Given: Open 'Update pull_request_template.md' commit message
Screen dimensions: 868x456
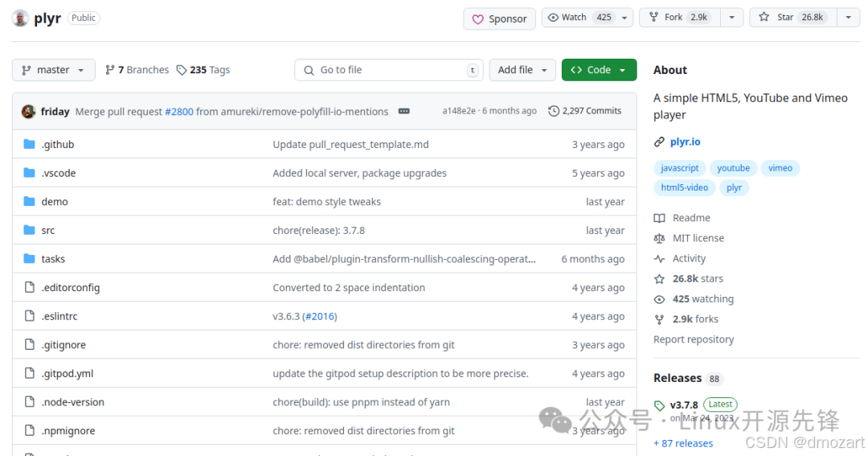Looking at the screenshot, I should point(350,145).
